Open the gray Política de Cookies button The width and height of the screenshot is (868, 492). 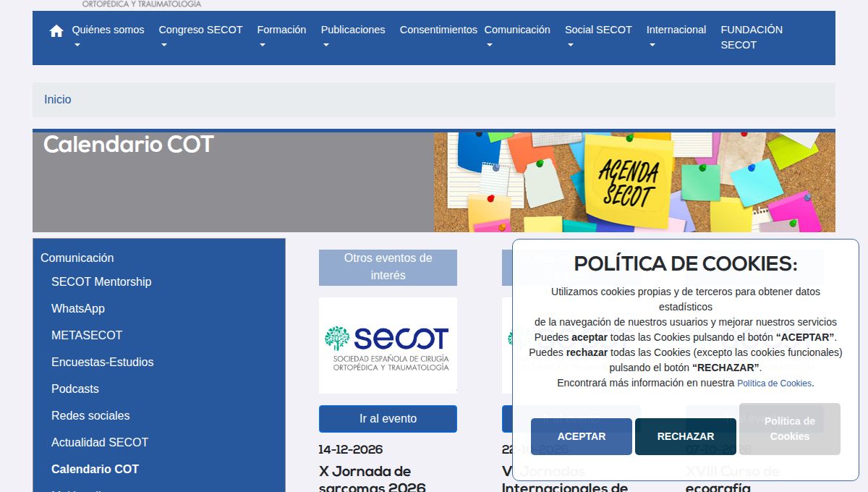tap(790, 429)
